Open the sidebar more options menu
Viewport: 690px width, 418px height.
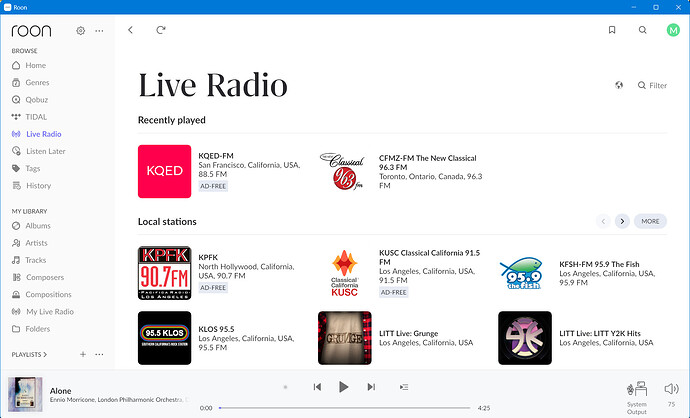point(99,31)
